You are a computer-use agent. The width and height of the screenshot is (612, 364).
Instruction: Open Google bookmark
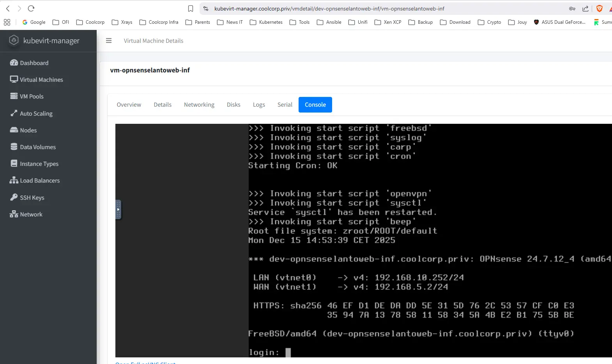click(x=34, y=22)
